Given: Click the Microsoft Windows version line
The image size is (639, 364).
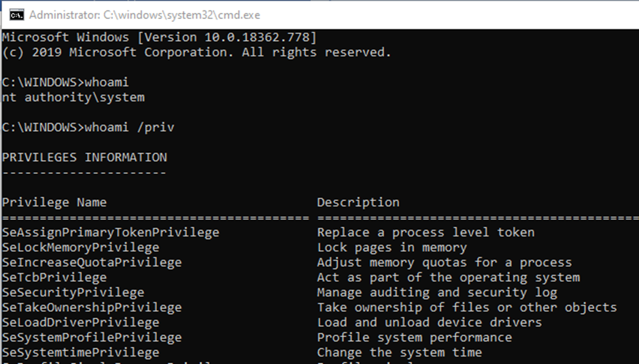Looking at the screenshot, I should pyautogui.click(x=159, y=37).
